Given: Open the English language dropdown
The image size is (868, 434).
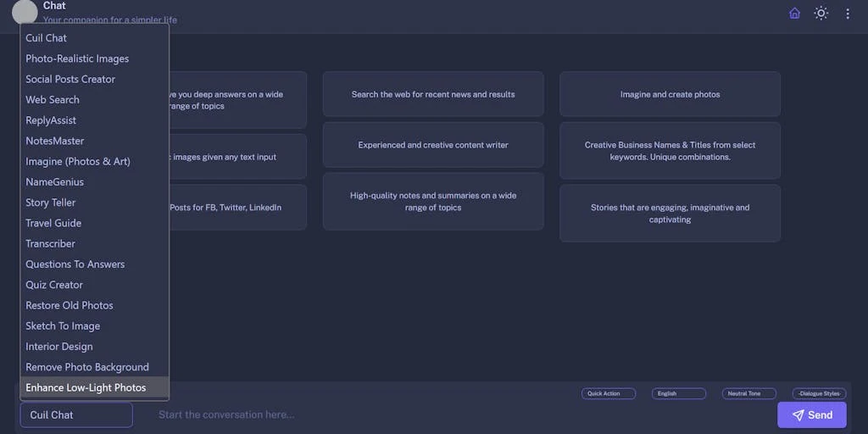Looking at the screenshot, I should [679, 393].
